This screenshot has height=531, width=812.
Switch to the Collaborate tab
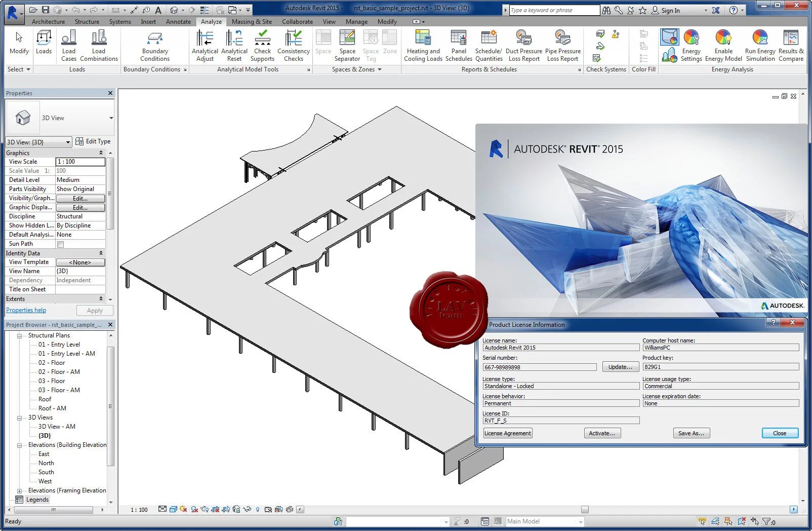(297, 22)
